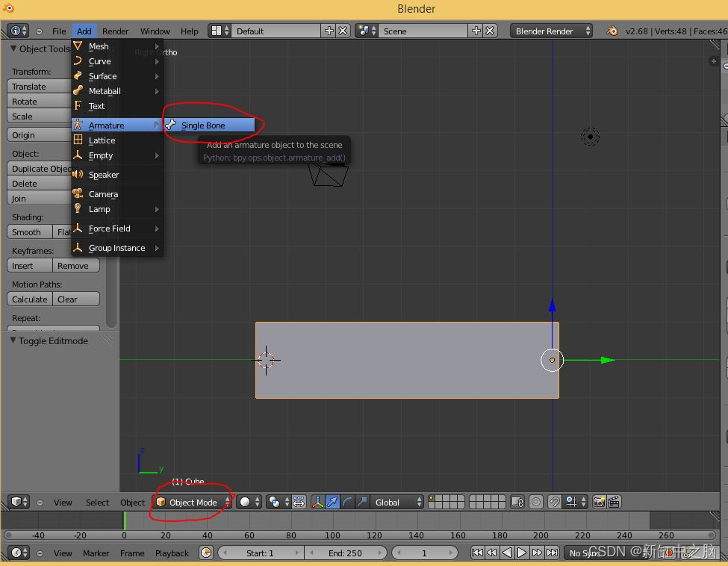Image resolution: width=728 pixels, height=566 pixels.
Task: Click the Rotate manipulator arc icon
Action: point(347,502)
